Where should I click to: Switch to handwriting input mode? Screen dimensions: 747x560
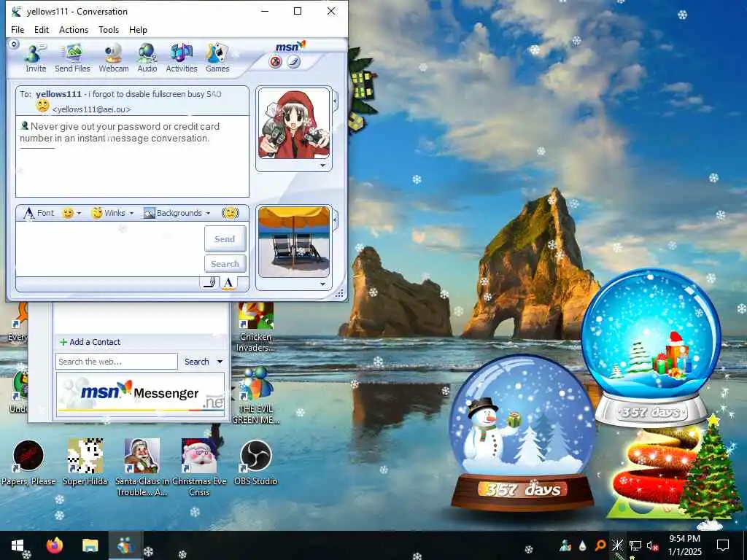pos(210,282)
